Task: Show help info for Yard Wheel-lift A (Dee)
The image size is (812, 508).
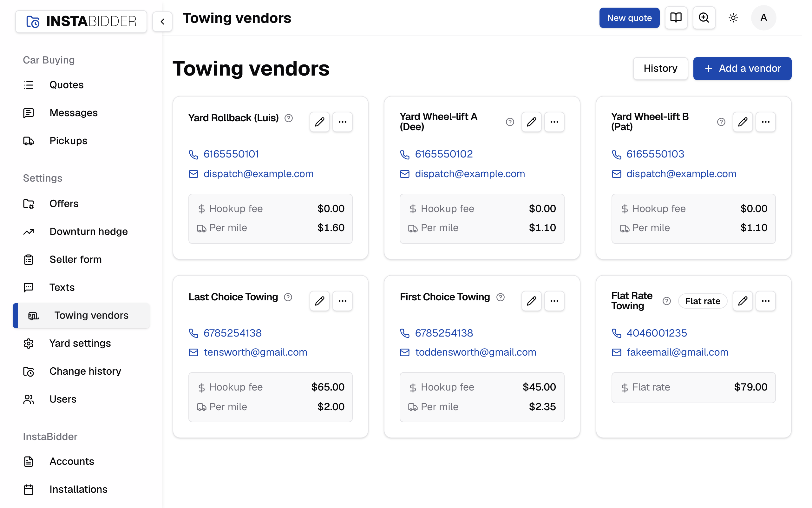Action: point(510,122)
